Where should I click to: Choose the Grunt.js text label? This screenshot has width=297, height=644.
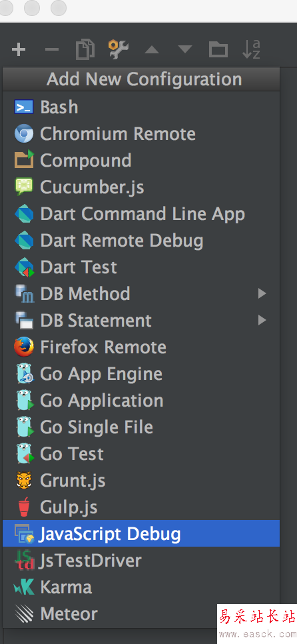[x=73, y=481]
